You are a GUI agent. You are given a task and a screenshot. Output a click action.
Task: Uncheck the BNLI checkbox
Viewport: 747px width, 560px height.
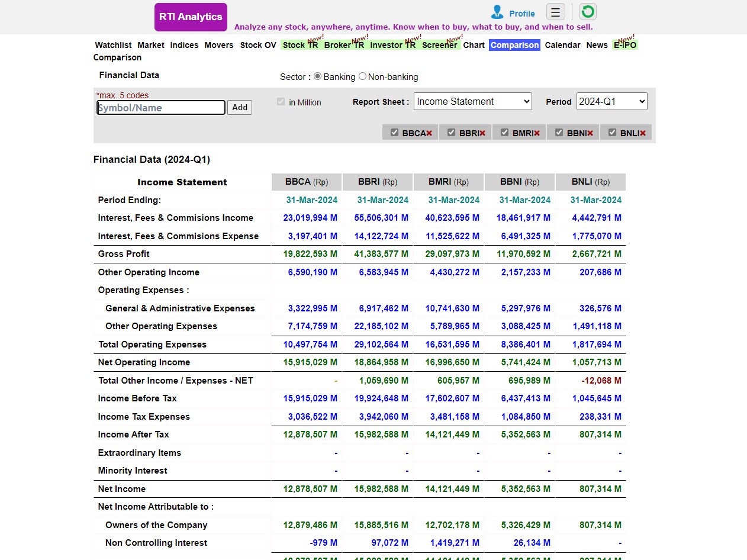612,133
